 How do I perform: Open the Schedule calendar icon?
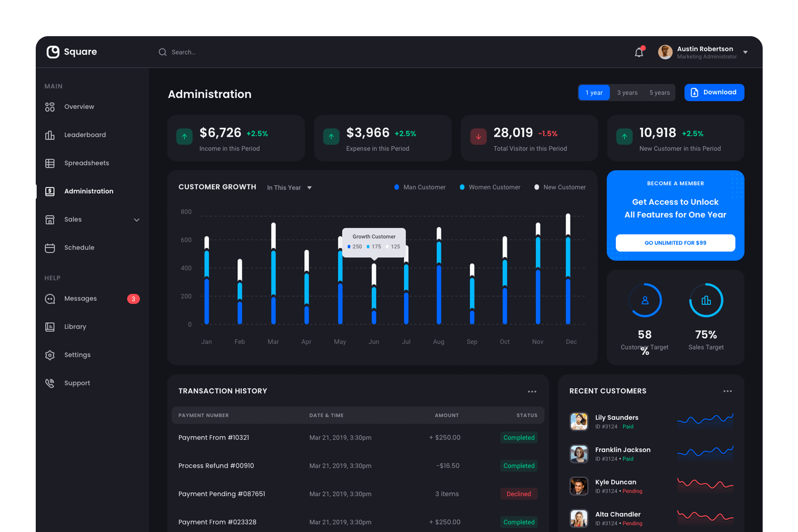coord(50,248)
